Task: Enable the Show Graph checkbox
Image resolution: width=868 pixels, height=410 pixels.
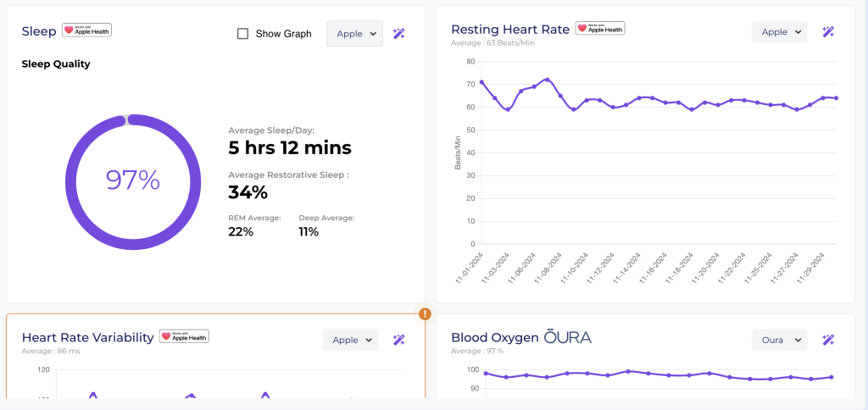Action: coord(242,34)
